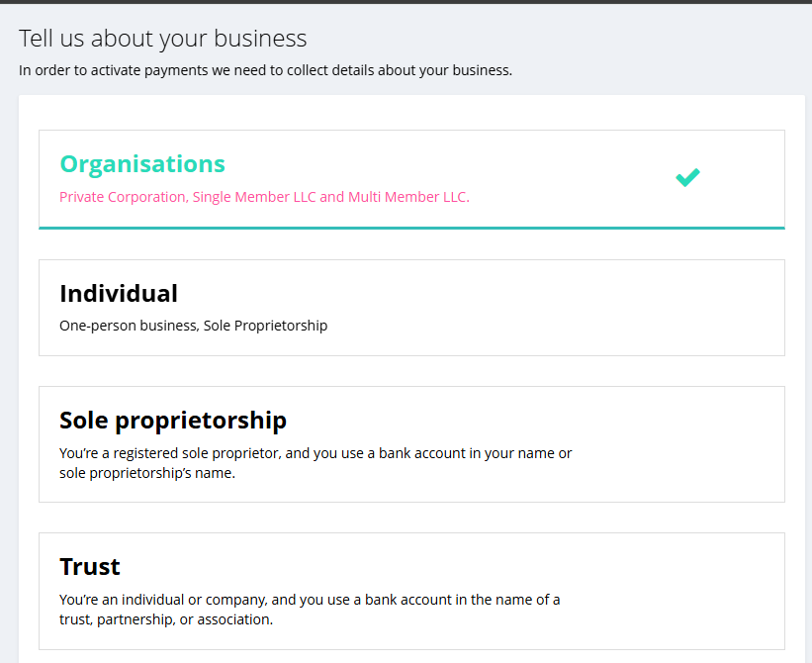Click the dark bar at the page top
This screenshot has height=663, width=812.
tap(406, 2)
